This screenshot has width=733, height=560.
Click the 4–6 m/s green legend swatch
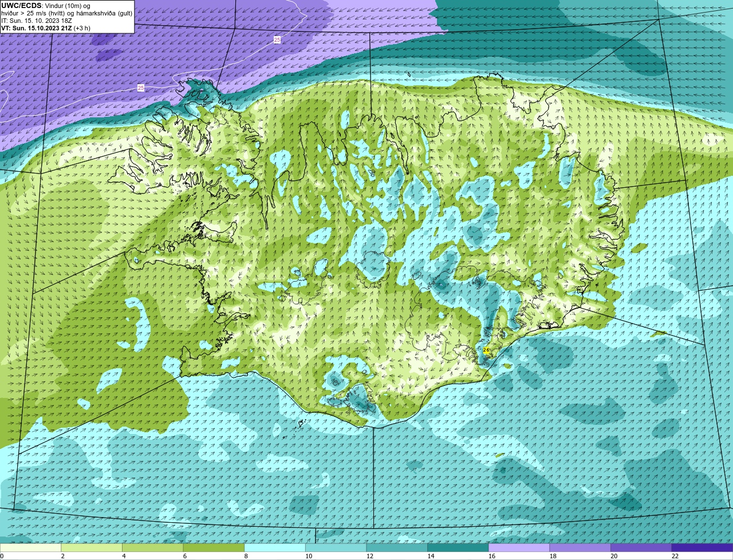pyautogui.click(x=153, y=547)
